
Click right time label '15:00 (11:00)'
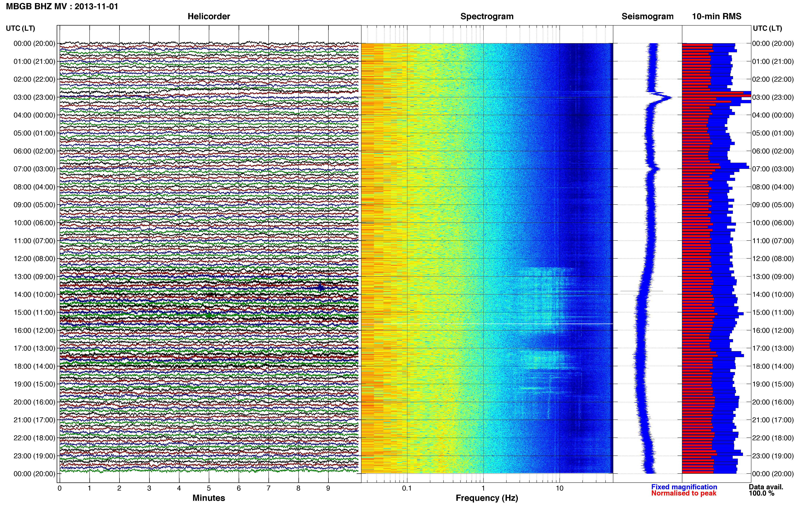pos(773,312)
